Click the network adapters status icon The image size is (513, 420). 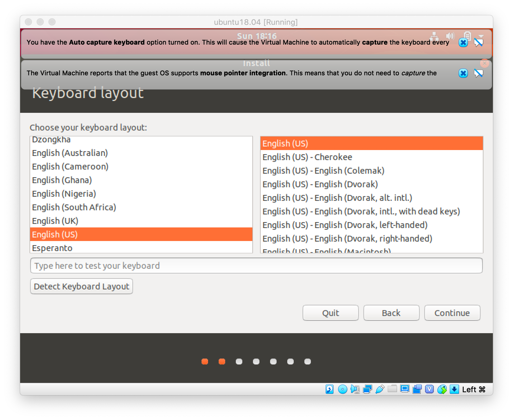pyautogui.click(x=367, y=389)
